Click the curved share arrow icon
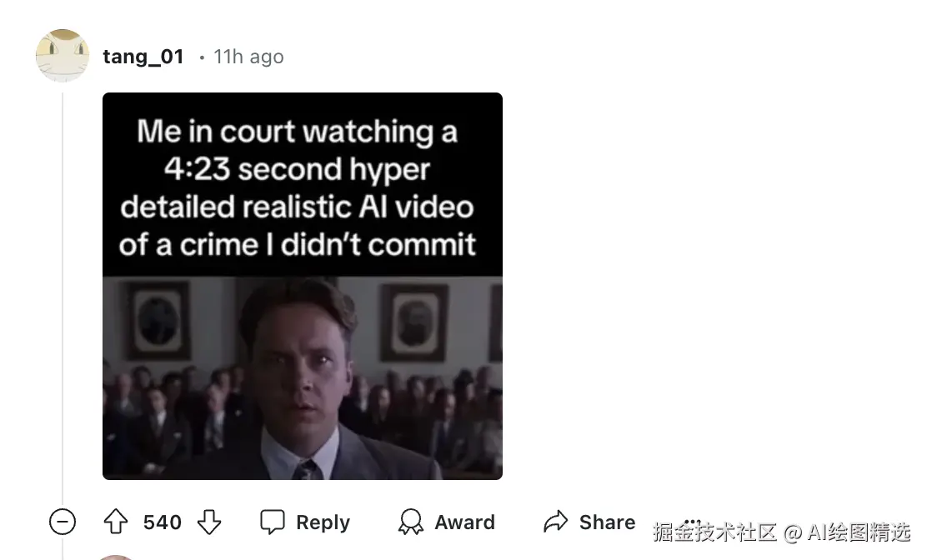Viewport: 927px width, 560px height. [556, 522]
